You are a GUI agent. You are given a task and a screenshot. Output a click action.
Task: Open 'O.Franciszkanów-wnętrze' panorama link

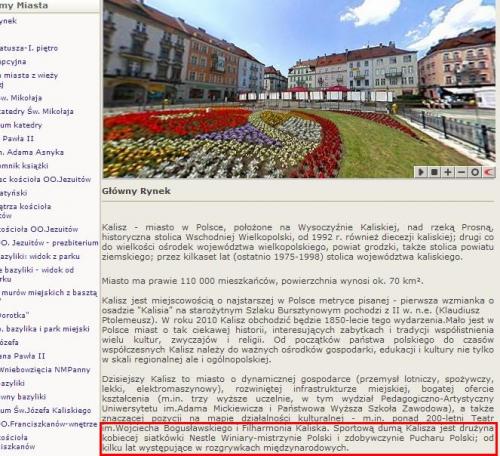[x=49, y=424]
